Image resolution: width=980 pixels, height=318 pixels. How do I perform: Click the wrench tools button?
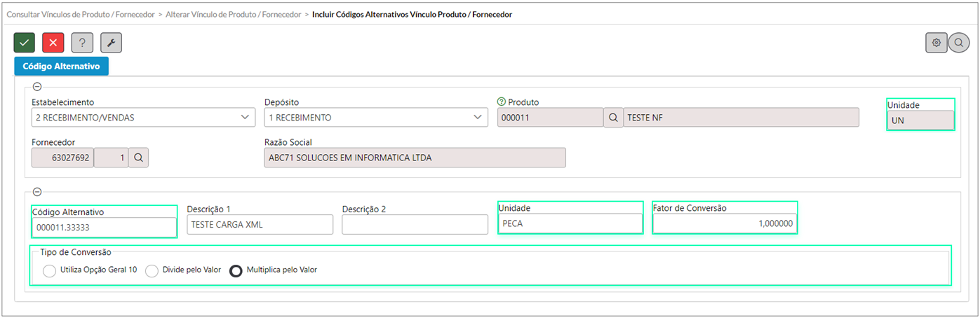click(111, 43)
